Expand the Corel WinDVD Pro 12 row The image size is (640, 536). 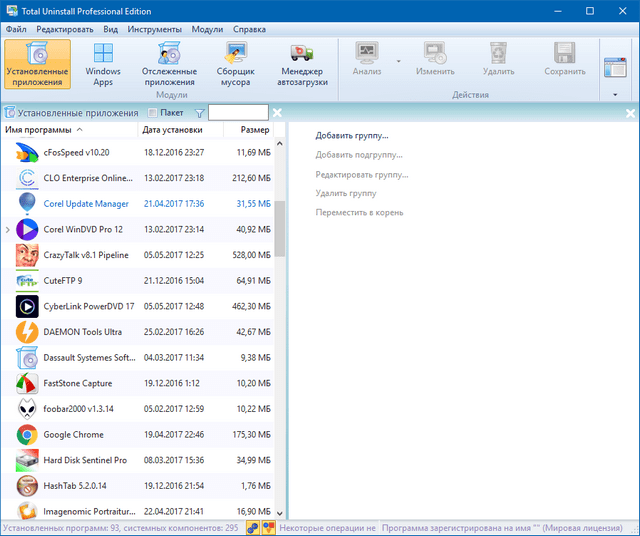(8, 230)
